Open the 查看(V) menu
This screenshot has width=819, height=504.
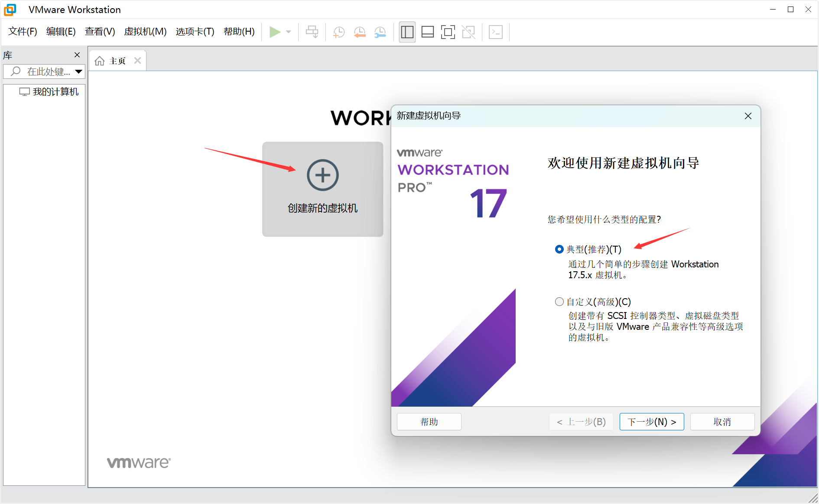point(100,32)
